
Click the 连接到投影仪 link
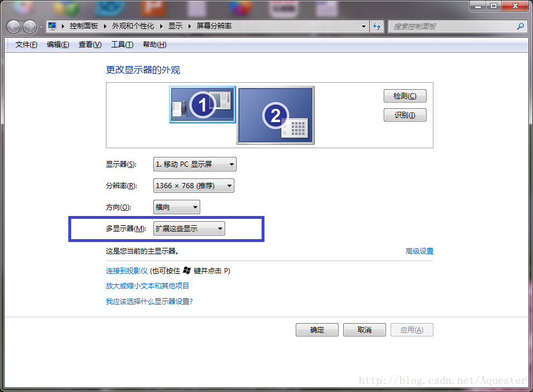pos(127,270)
